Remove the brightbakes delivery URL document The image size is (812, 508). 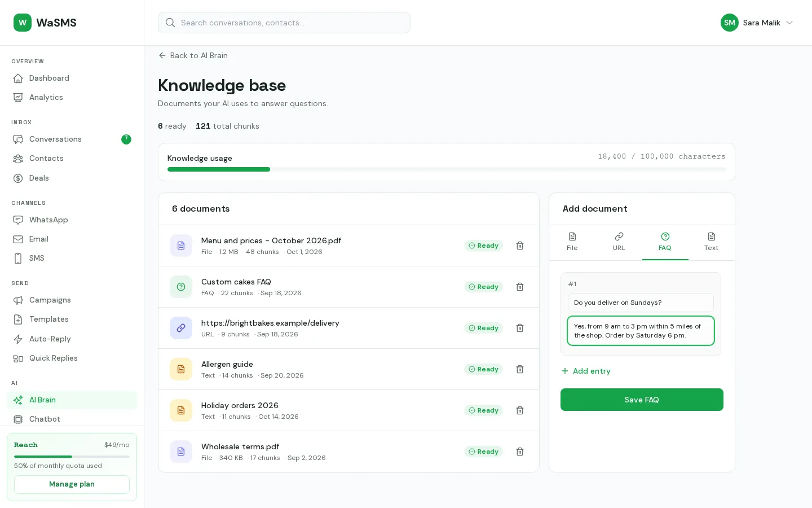520,328
